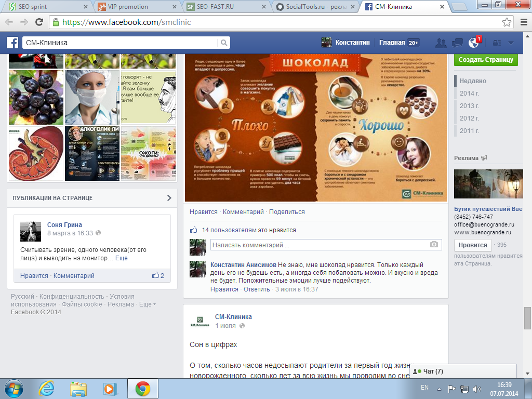Viewport: 532px width, 399px height.
Task: Click the browser back arrow
Action: click(9, 22)
